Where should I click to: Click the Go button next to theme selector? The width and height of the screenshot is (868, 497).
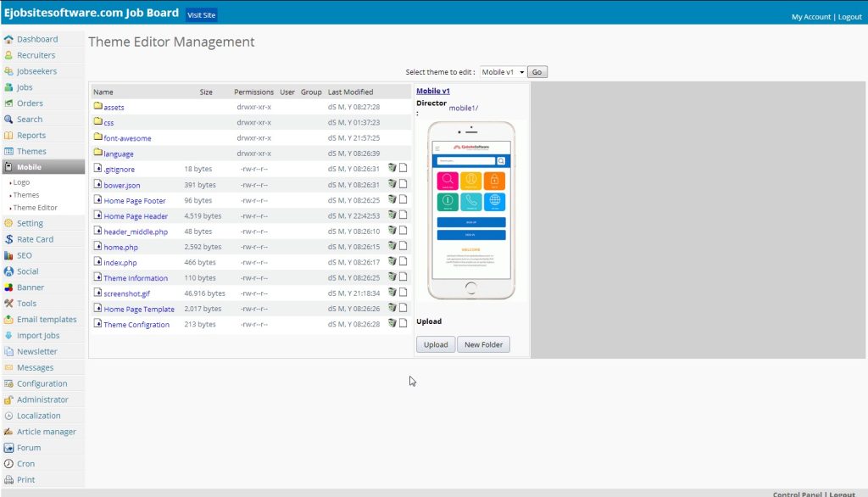[537, 72]
